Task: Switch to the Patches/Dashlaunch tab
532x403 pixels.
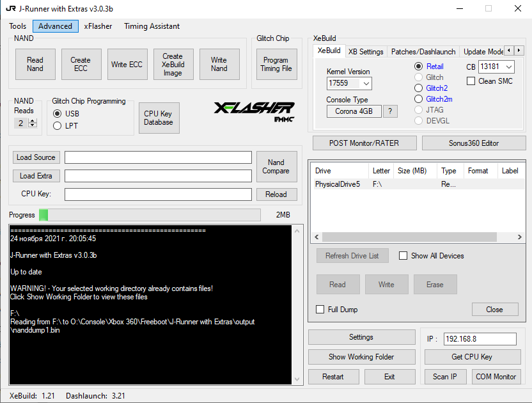Action: tap(423, 52)
